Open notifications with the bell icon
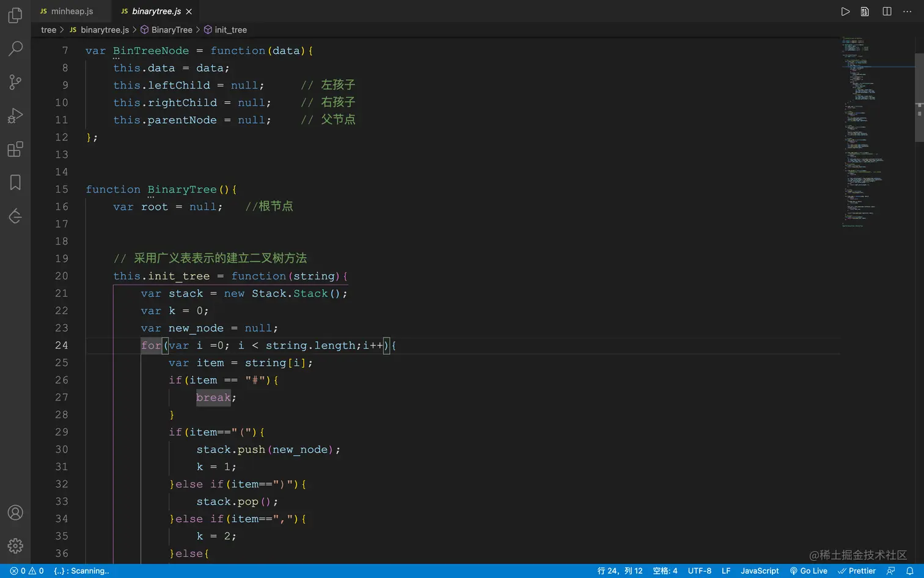The height and width of the screenshot is (578, 924). pos(909,571)
